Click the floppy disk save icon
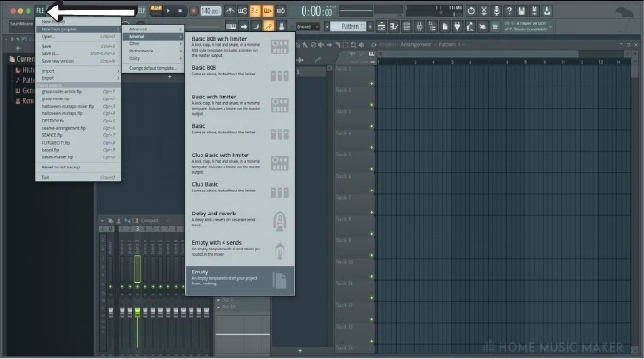644x359 pixels. 522,11
